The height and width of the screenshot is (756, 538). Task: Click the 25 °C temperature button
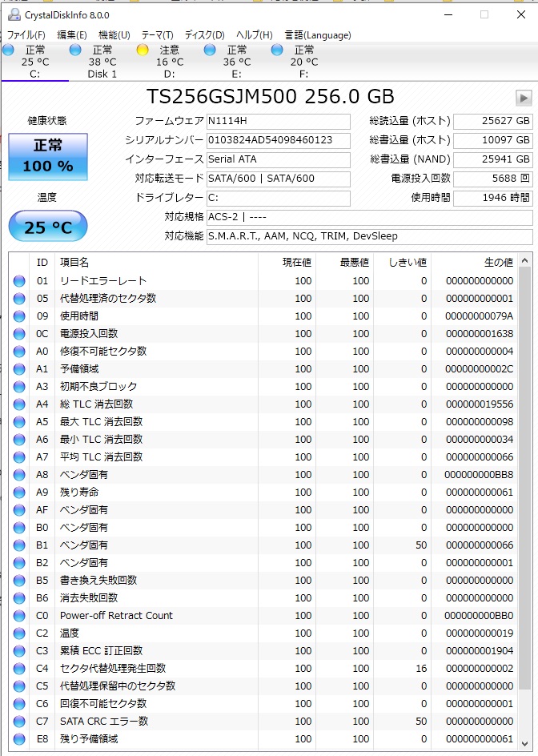pyautogui.click(x=48, y=227)
